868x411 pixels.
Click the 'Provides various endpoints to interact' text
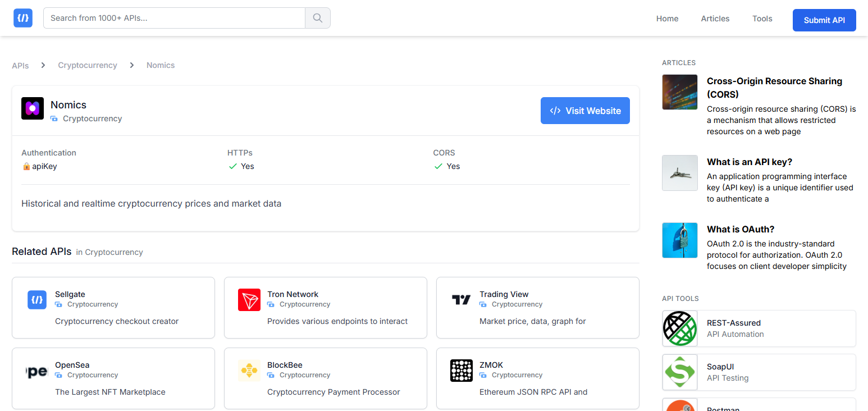coord(337,321)
